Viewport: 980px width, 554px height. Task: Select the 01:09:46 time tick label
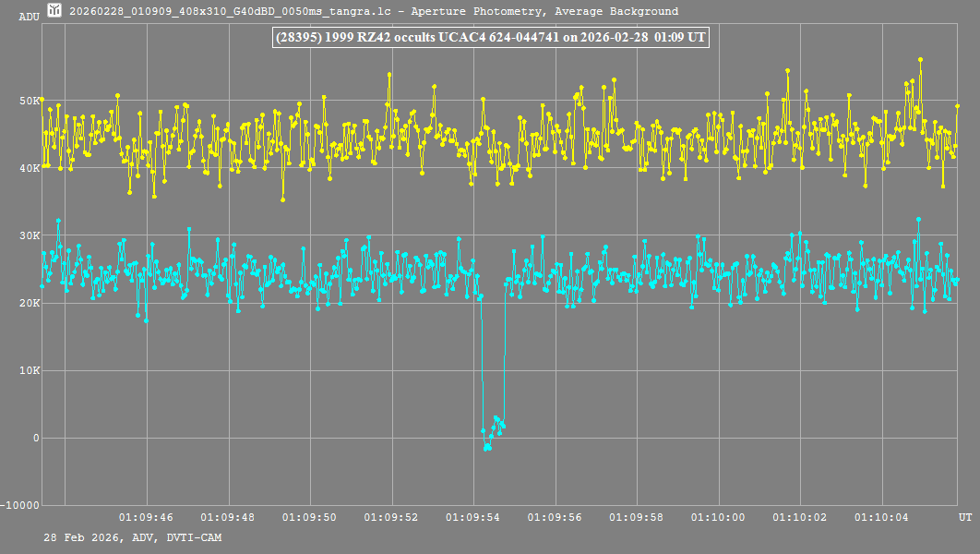tap(147, 517)
